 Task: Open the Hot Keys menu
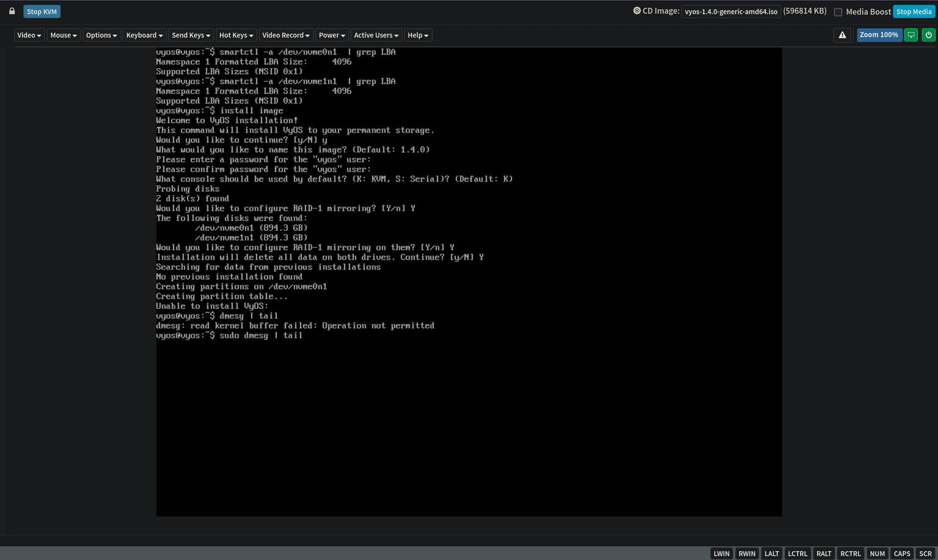point(236,35)
